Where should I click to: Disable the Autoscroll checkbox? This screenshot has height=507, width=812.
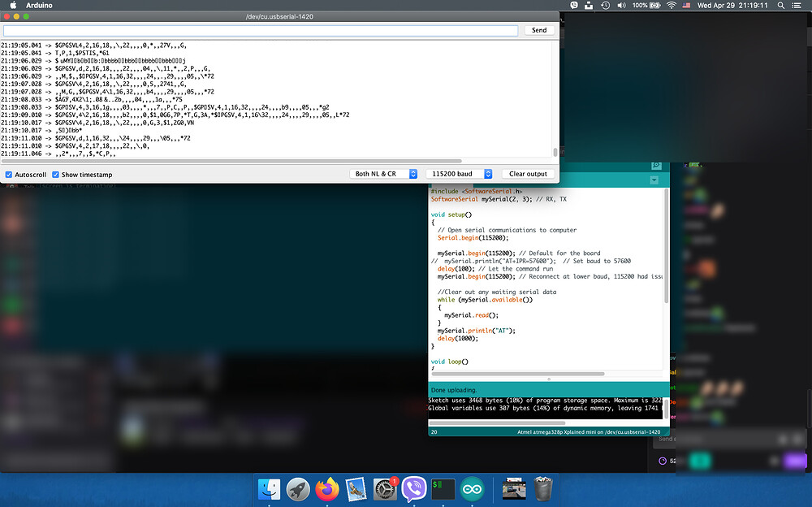10,174
